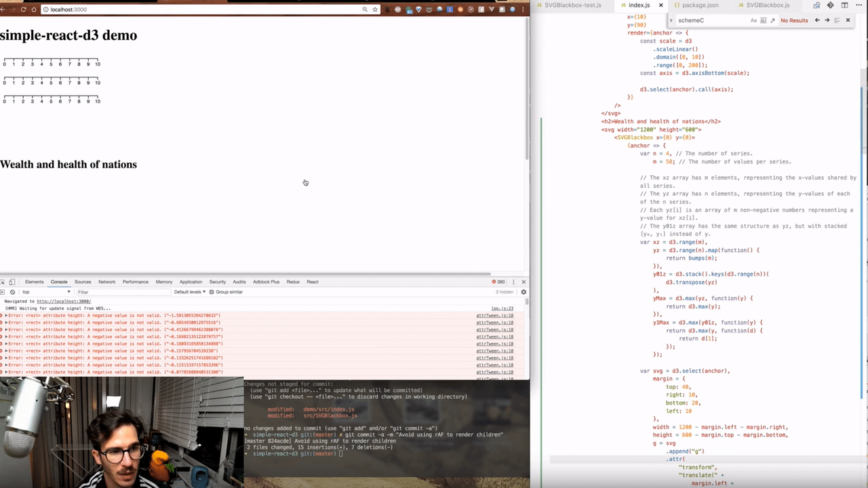Open the DevTools console settings gear
The height and width of the screenshot is (488, 868).
(524, 292)
